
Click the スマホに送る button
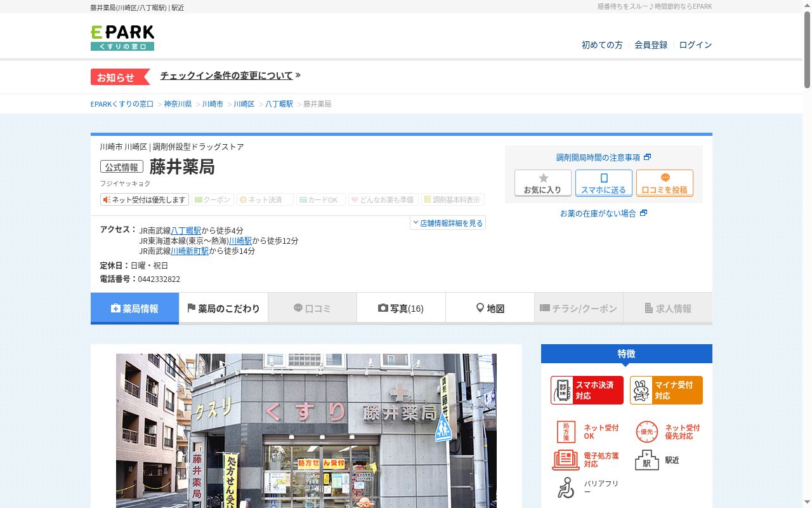click(x=604, y=183)
